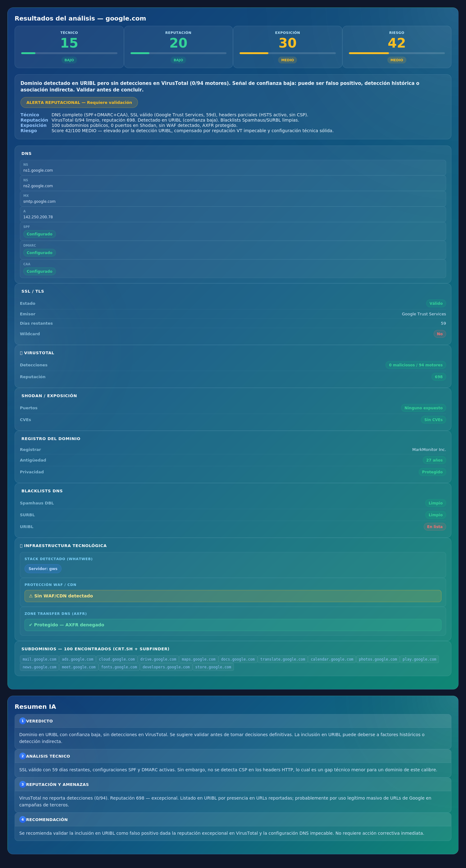Open the developers.google.com subdomain chip
Screen dimensions: 466x868
click(166, 667)
